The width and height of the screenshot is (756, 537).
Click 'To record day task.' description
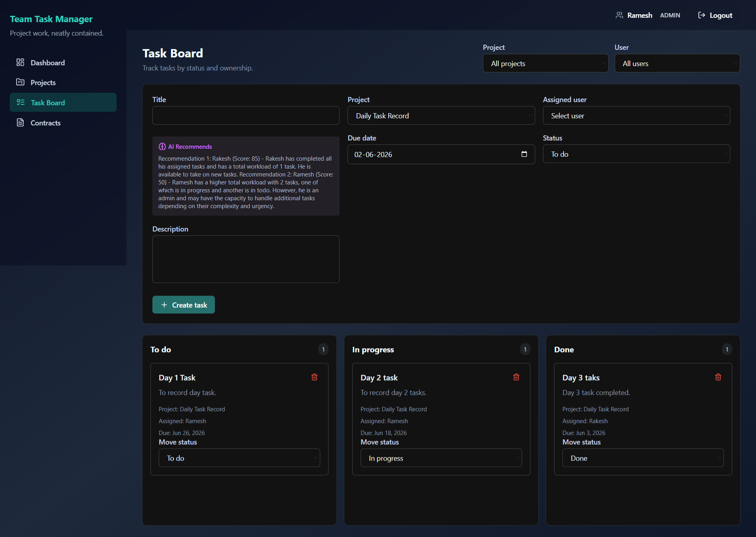[187, 393]
